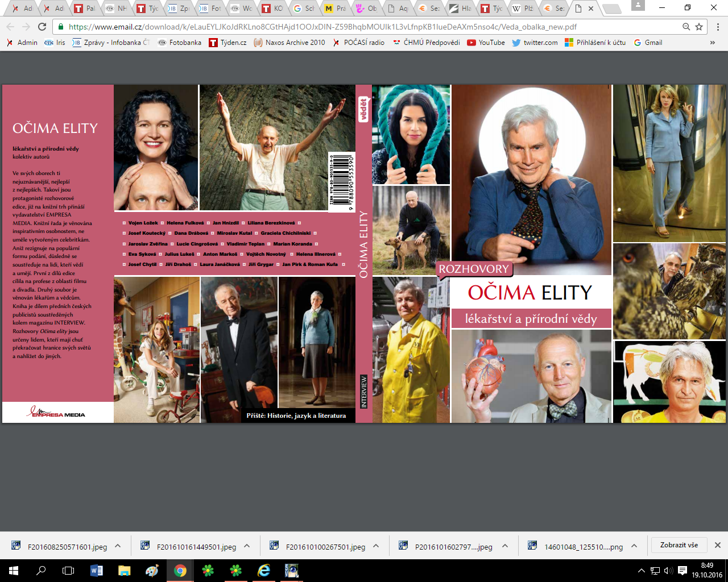Viewport: 728px width, 582px height.
Task: Switch to the 'Sch' Google tab
Action: [x=304, y=9]
